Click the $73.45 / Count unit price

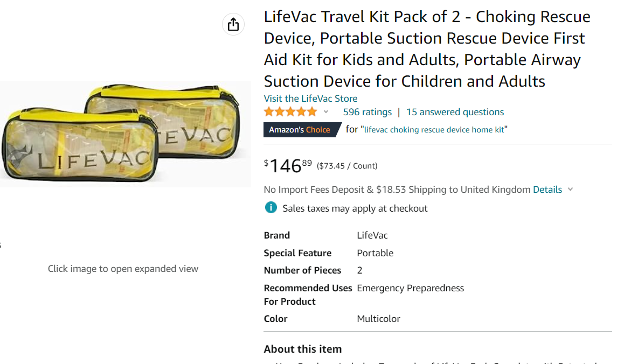tap(347, 166)
